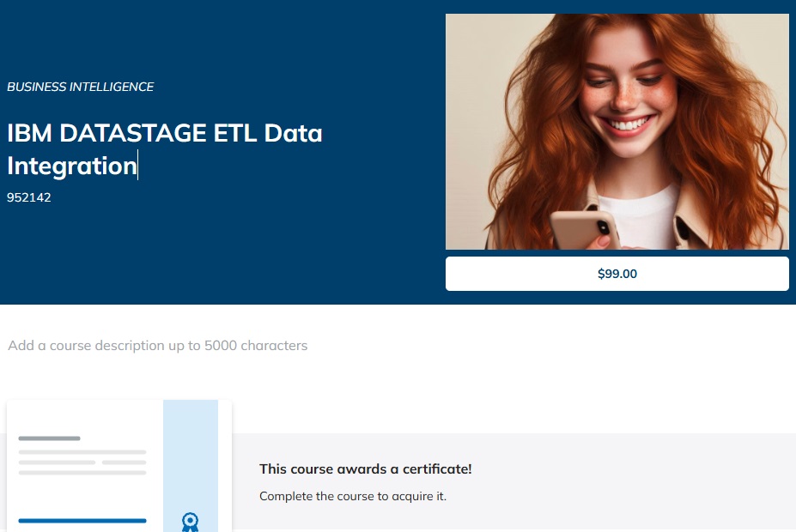Click the $99.00 price button
The image size is (796, 532).
617,274
